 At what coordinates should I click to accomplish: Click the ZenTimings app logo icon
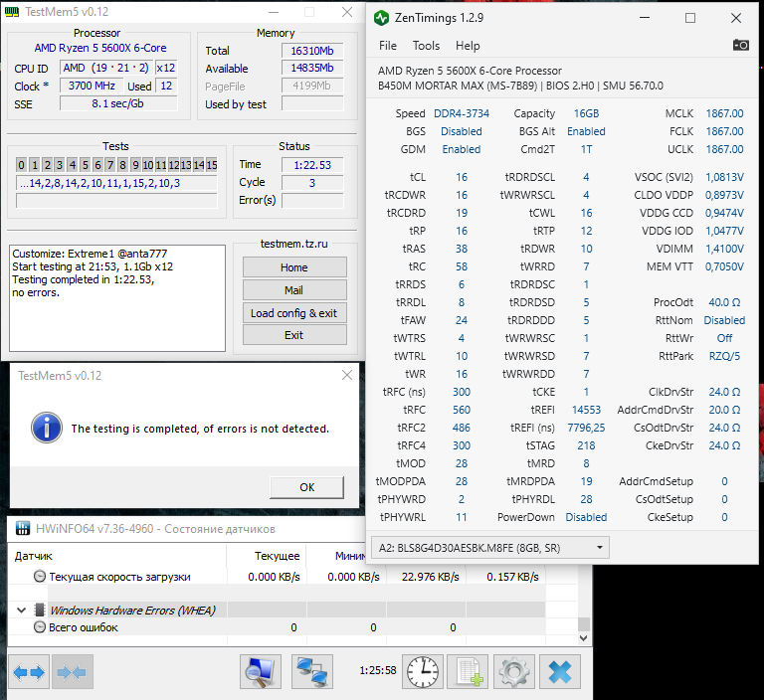coord(382,18)
